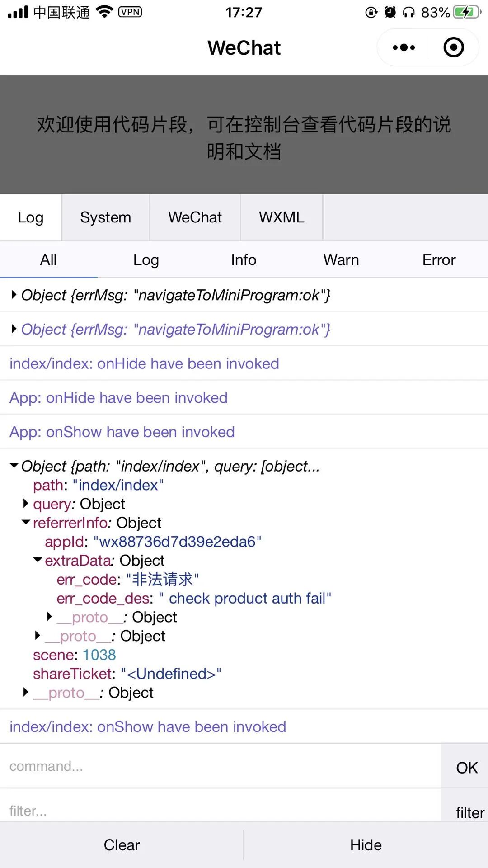Click err_code_des "check product auth fail" line

[x=194, y=598]
